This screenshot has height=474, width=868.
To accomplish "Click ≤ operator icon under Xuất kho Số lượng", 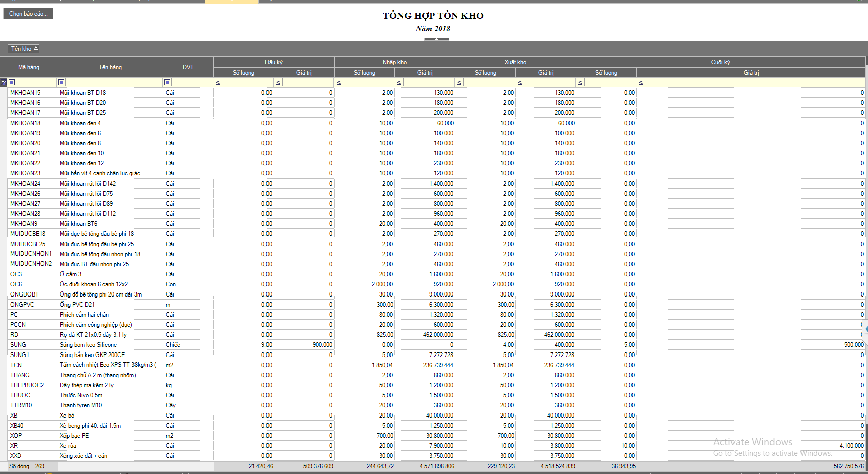I will [x=459, y=82].
